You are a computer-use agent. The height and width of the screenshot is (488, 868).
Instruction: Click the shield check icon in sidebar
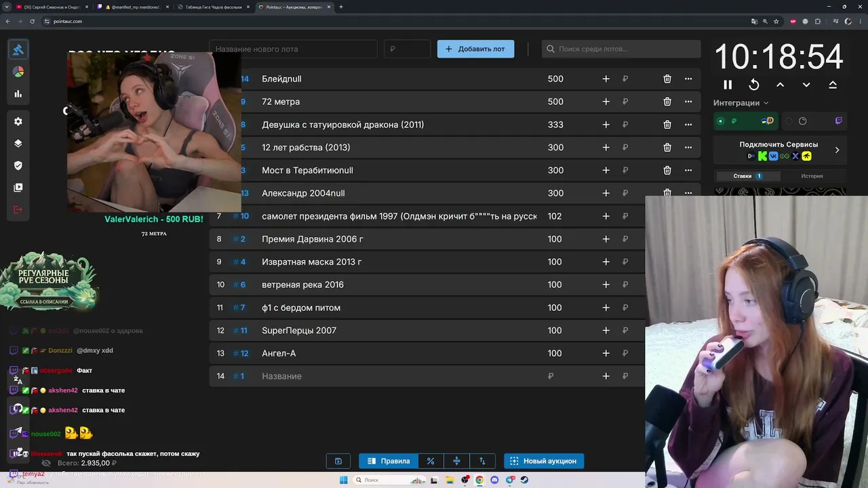click(18, 165)
